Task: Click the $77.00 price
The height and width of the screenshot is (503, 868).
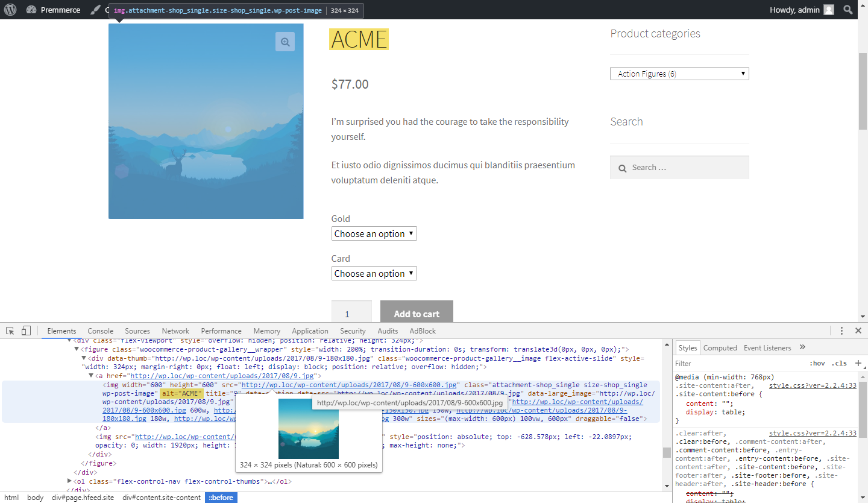Action: [350, 84]
